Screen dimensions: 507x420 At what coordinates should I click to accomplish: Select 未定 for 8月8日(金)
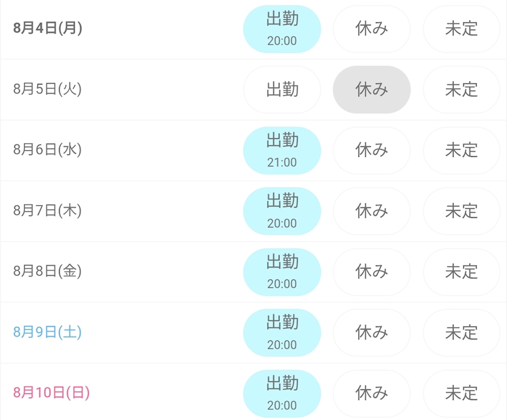[462, 272]
